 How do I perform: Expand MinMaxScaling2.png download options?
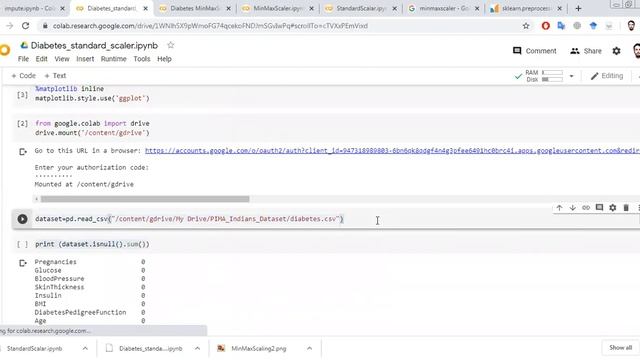(x=309, y=348)
